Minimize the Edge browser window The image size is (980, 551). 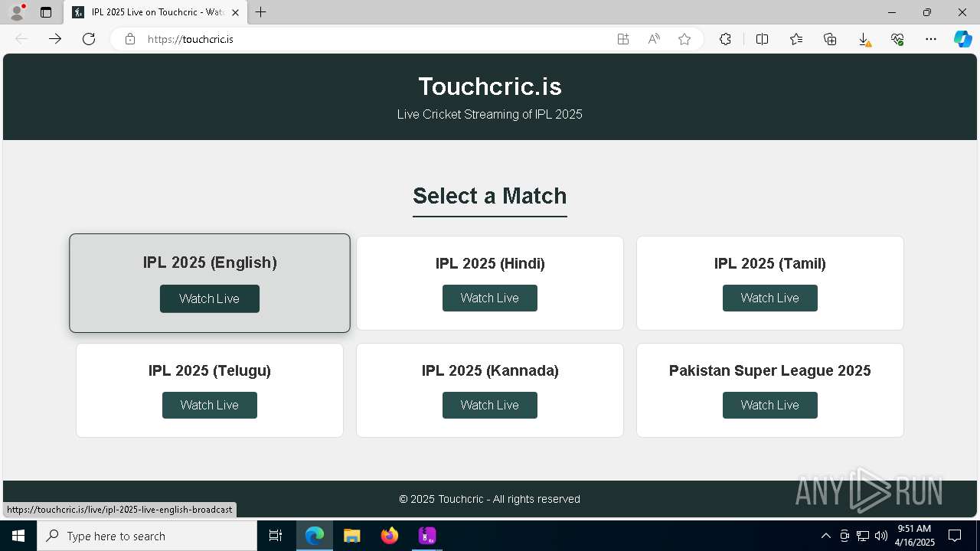coord(892,12)
